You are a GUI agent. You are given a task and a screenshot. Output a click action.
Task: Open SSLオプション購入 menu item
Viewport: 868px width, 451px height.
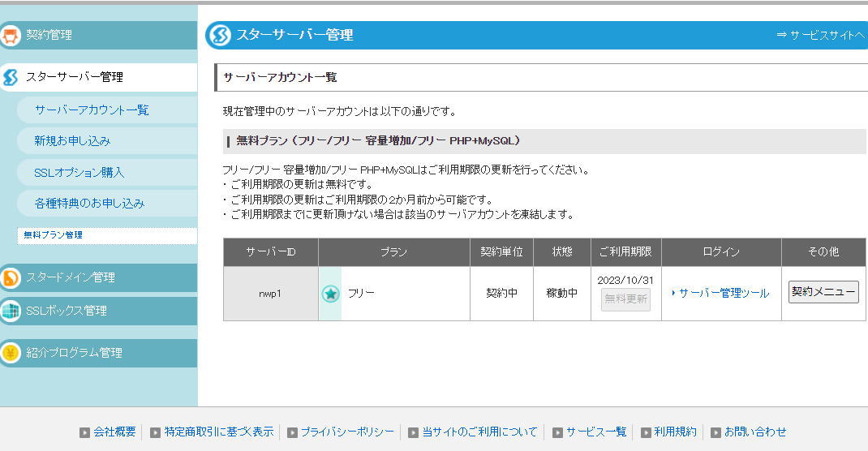[x=79, y=173]
